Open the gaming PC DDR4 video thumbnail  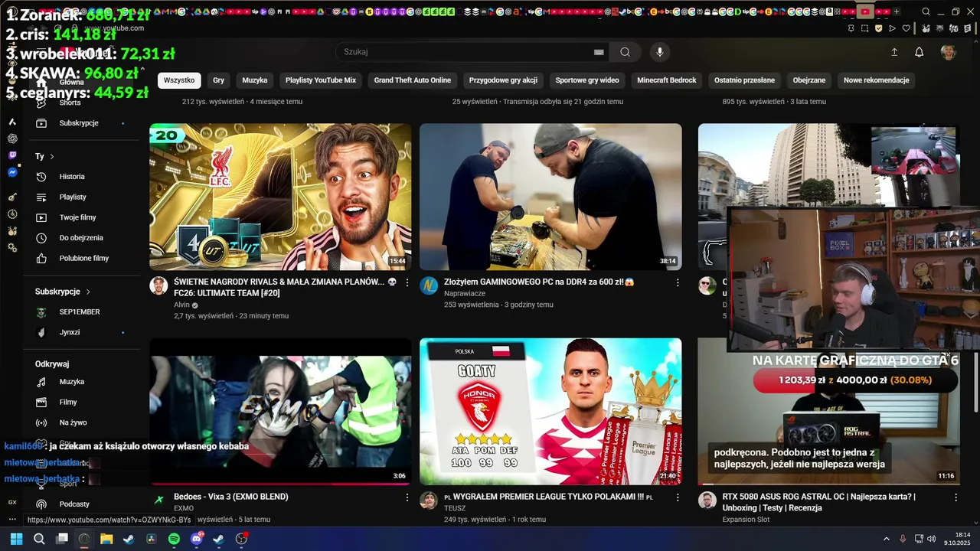click(550, 197)
